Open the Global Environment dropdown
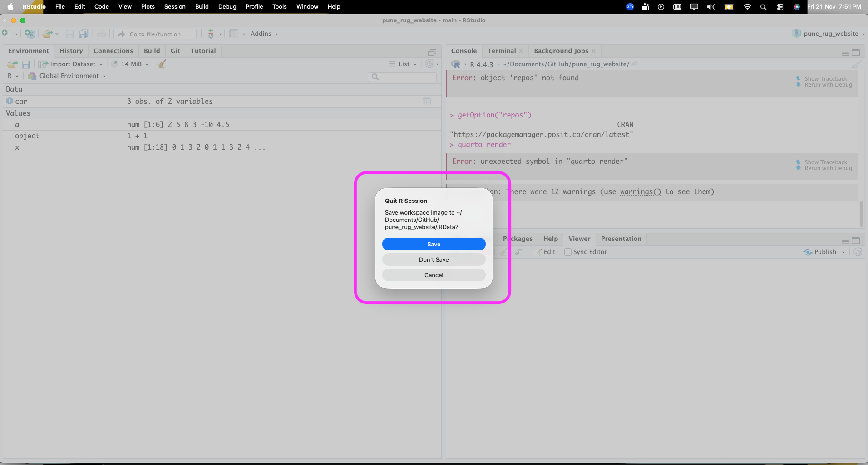This screenshot has width=868, height=465. coord(67,76)
